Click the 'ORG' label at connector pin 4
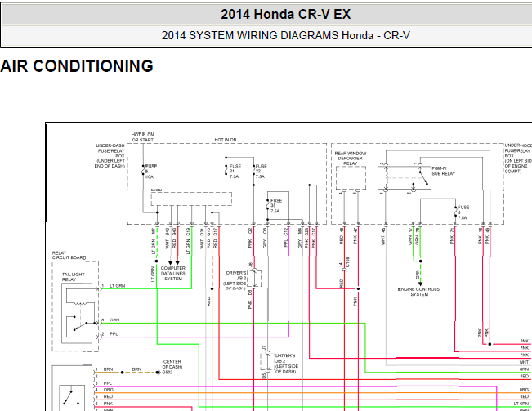 pos(109,390)
